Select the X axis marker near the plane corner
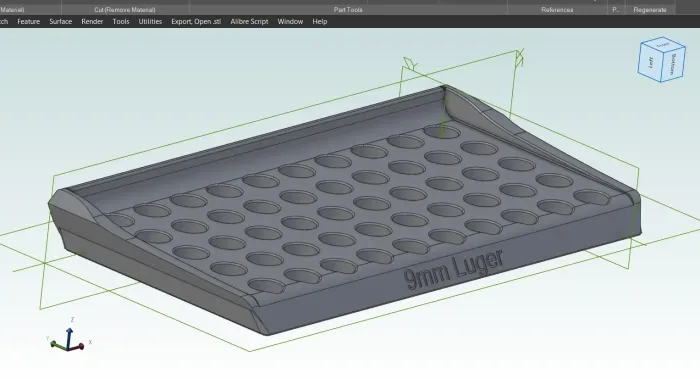Screen dimensions: 700x379 click(519, 58)
